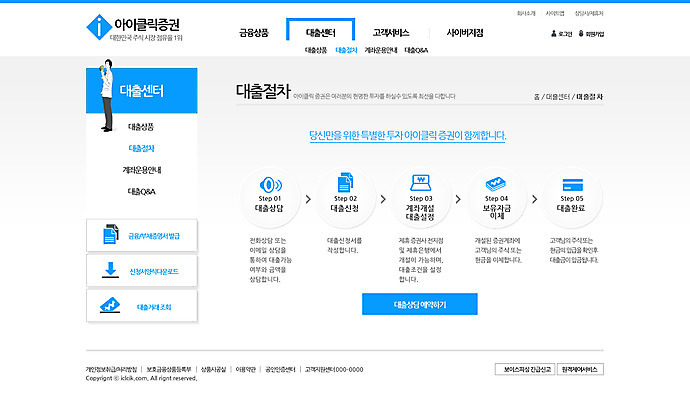Click the illustrated man figure in sidebar header
This screenshot has height=400, width=690.
pos(106,95)
